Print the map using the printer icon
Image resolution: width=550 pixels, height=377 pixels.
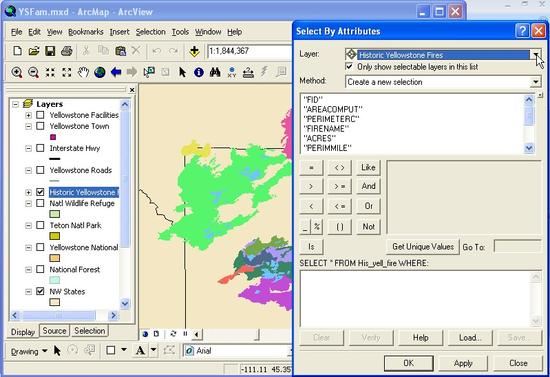point(67,51)
